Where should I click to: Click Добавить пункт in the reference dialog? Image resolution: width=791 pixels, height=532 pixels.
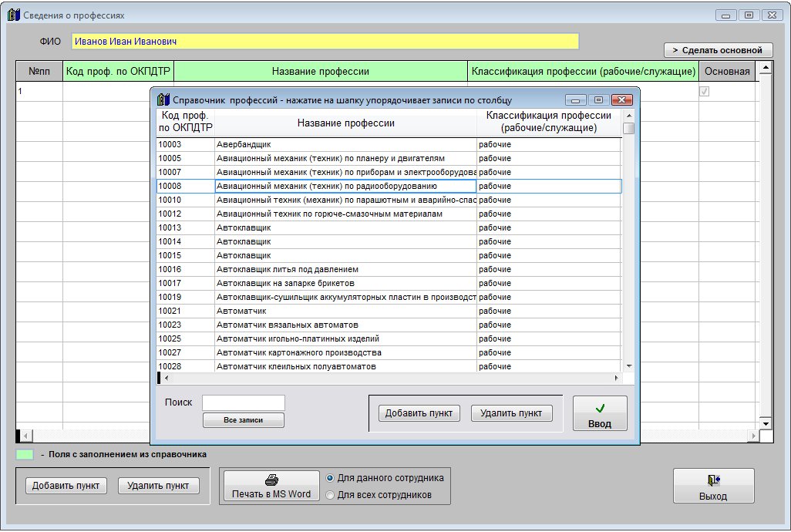click(x=419, y=413)
